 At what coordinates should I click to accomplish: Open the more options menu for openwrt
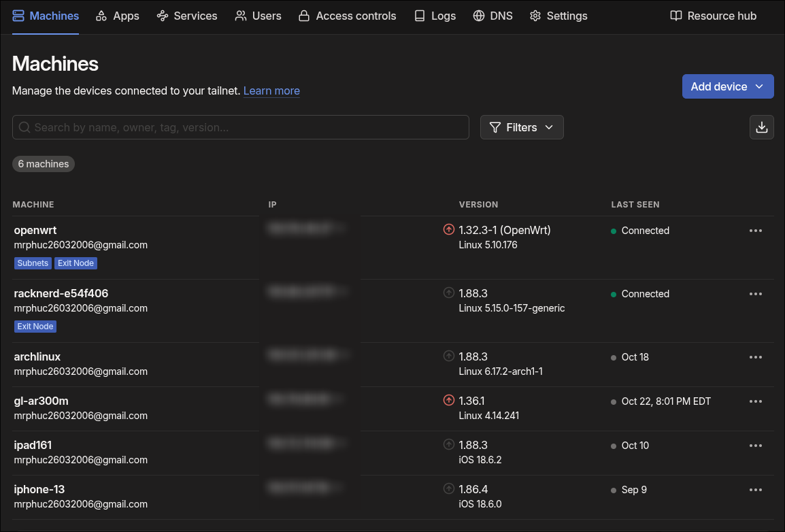[756, 231]
